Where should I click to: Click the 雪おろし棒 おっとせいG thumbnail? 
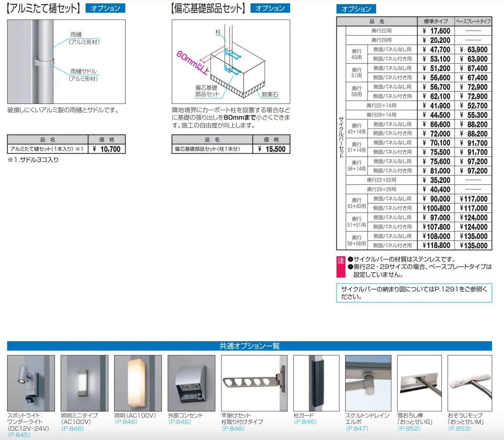(420, 383)
